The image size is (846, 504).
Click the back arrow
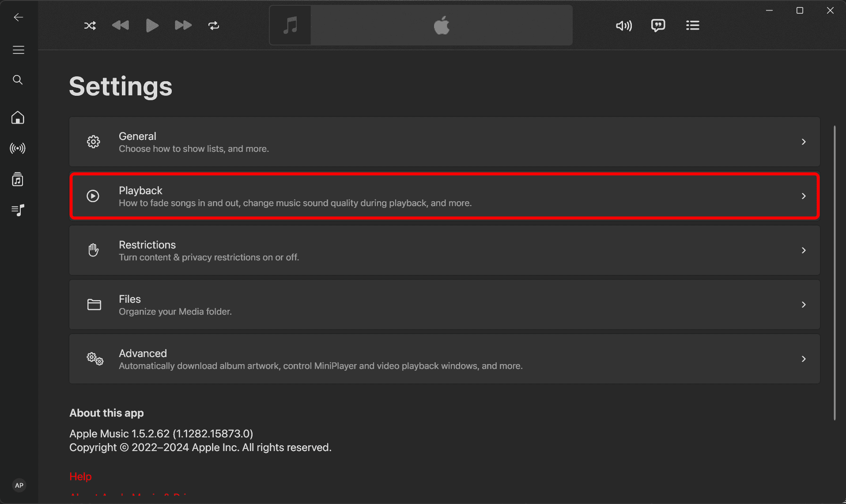[18, 17]
